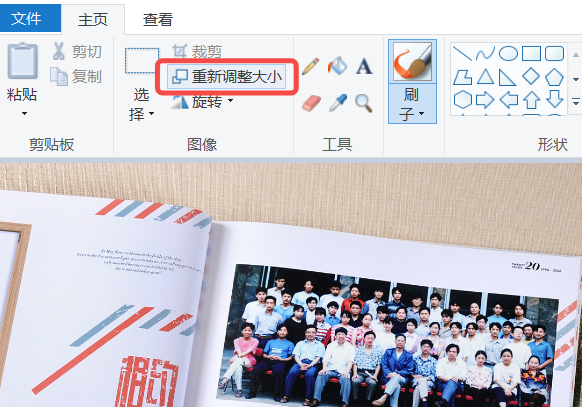Select the straight line shape
The height and width of the screenshot is (407, 582).
tap(462, 53)
